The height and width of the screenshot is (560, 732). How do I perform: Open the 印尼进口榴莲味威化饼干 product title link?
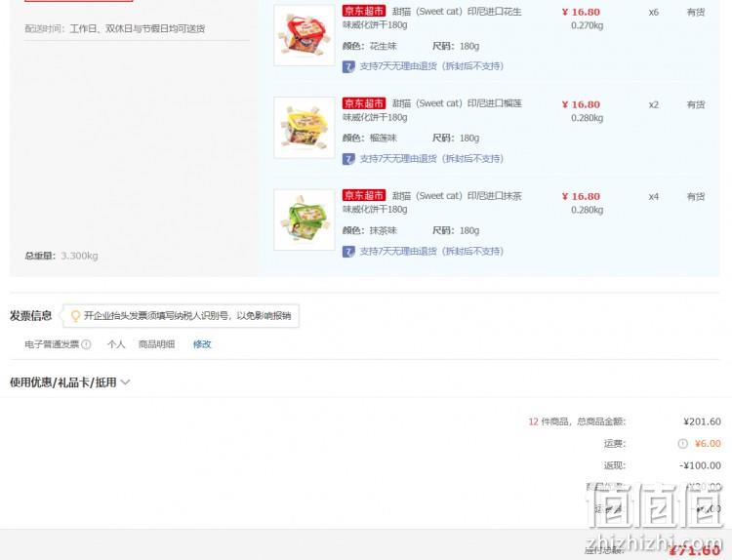coord(432,110)
